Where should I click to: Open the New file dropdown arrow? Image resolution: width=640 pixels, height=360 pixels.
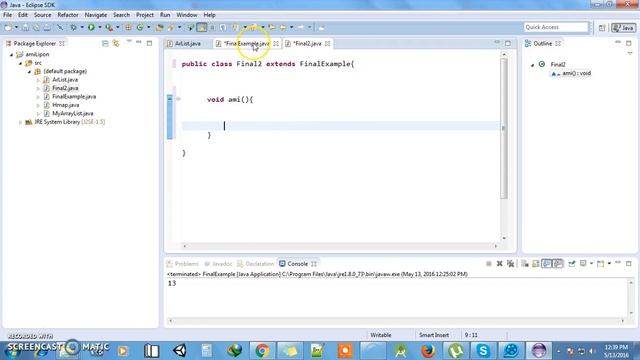click(x=16, y=27)
